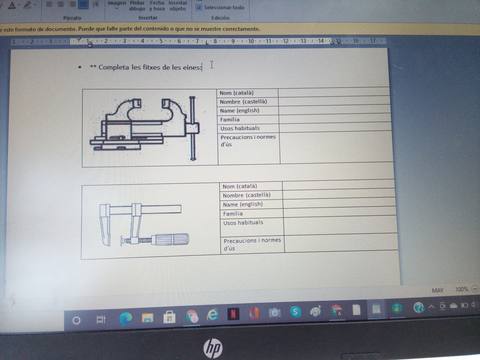Click the OneDrive cloud tray icon
The height and width of the screenshot is (360, 480).
point(453,306)
